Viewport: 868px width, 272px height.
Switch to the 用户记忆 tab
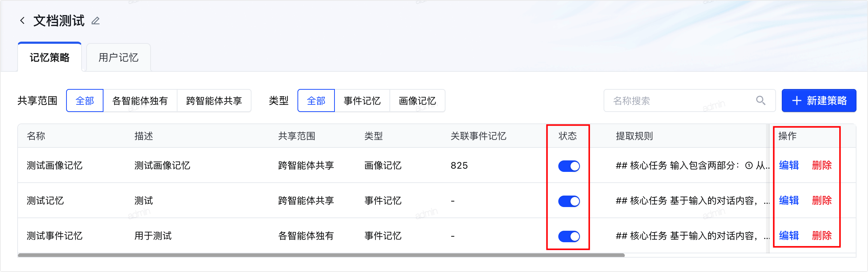(x=119, y=57)
